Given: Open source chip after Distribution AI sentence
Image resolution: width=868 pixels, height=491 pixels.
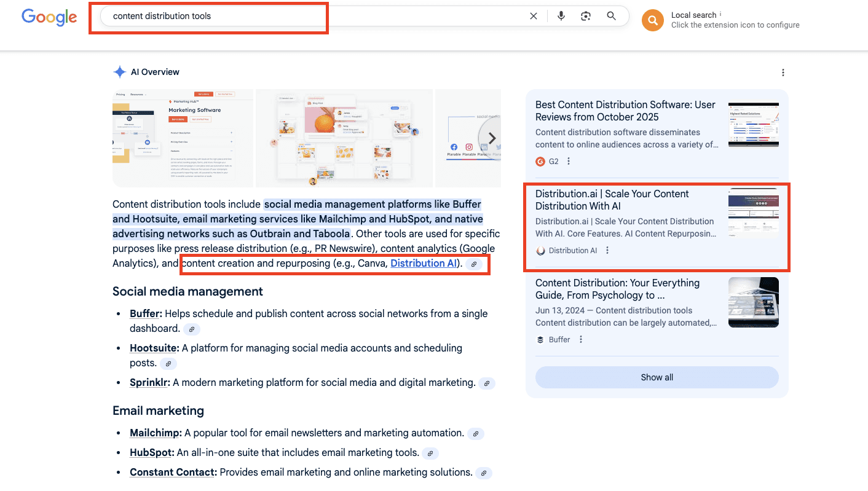Looking at the screenshot, I should coord(474,264).
